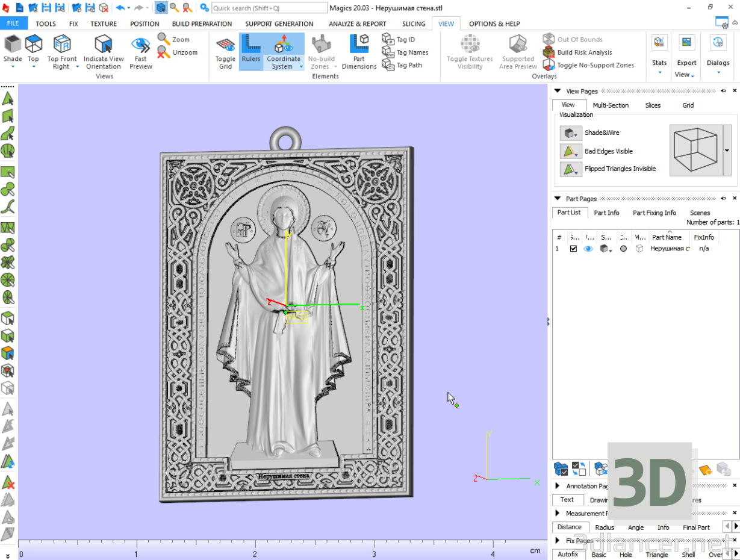Click the Zoom magnifier in ribbon
This screenshot has width=740, height=560.
click(x=164, y=39)
